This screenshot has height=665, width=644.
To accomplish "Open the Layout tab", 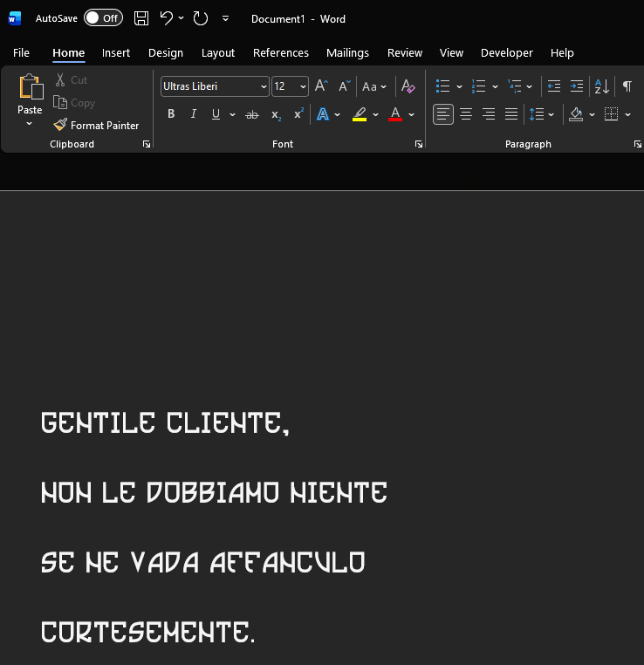I will [218, 52].
